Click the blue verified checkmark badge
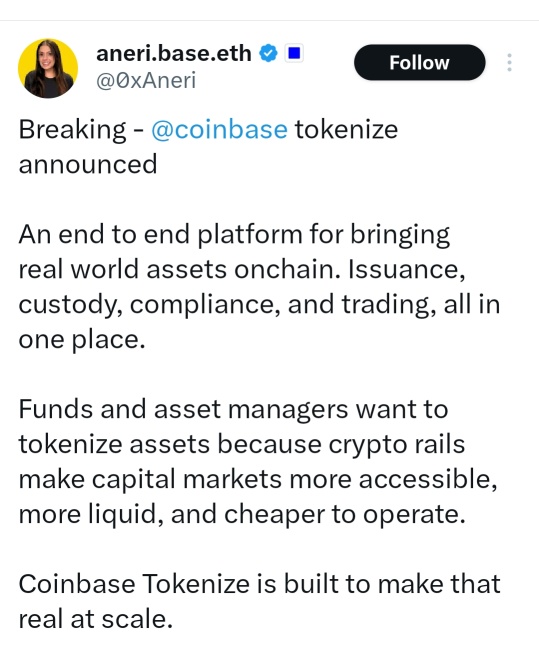 [268, 53]
